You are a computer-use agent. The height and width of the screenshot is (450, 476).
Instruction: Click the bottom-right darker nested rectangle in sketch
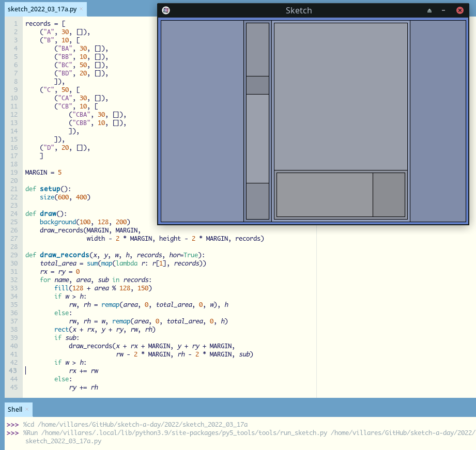click(x=389, y=195)
